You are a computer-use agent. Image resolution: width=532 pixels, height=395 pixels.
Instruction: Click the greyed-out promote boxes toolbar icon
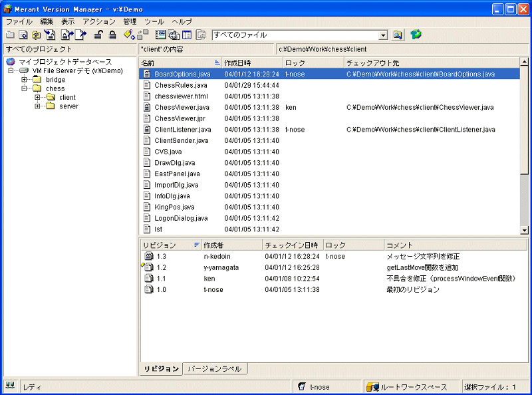coord(143,35)
